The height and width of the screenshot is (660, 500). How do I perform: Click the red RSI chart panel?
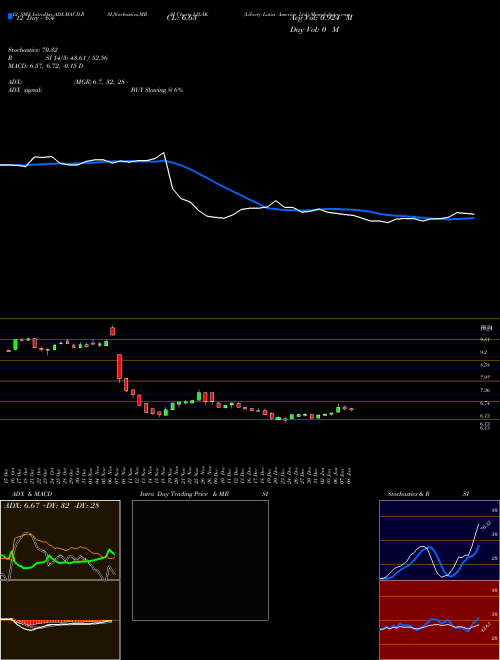[x=439, y=620]
